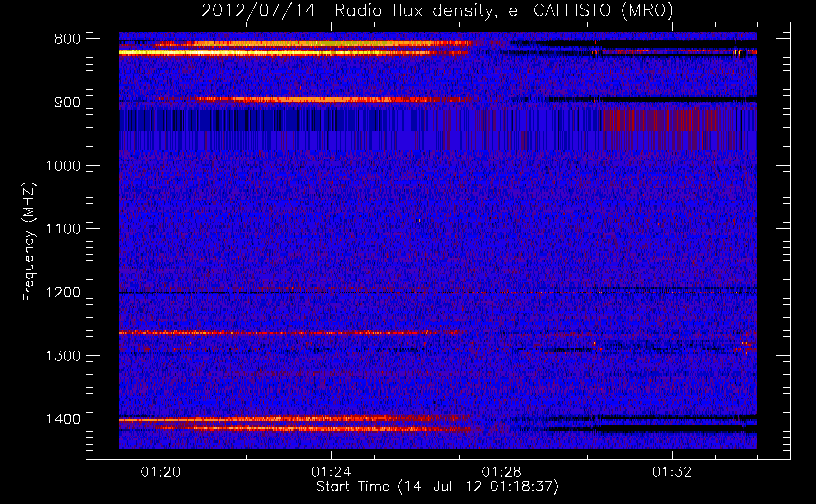Click the 800 frequency tick label
Screen dimensions: 816x504
(68, 39)
